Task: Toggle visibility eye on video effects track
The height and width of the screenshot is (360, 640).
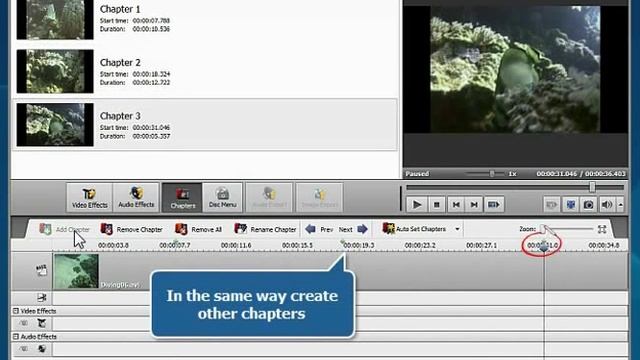Action: [x=24, y=323]
